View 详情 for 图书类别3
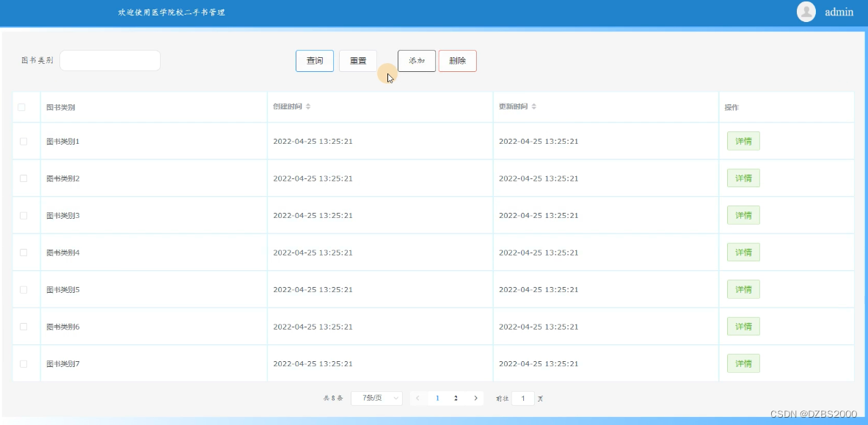Image resolution: width=868 pixels, height=425 pixels. point(743,215)
